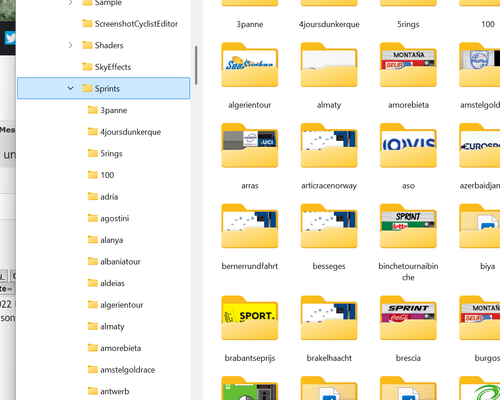Open the brabantseprijs folder icon

[x=250, y=318]
